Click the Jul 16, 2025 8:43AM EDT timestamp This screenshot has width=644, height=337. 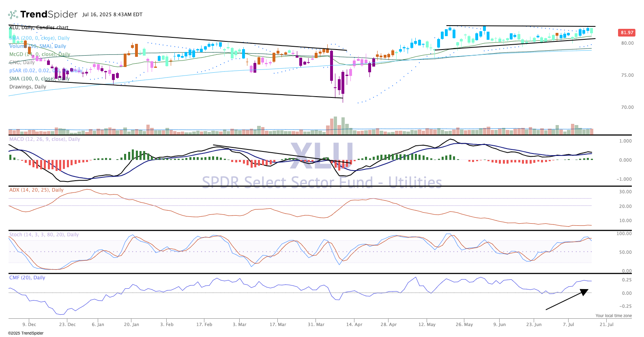[x=112, y=15]
